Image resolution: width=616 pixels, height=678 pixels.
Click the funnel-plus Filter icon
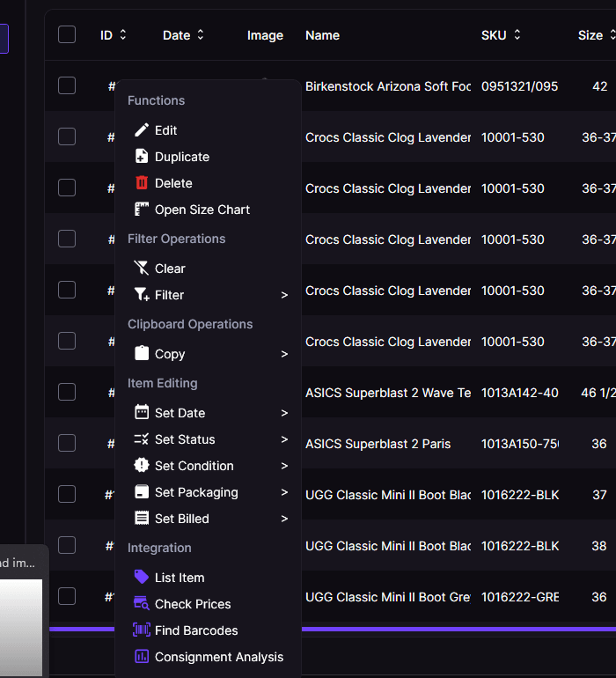tap(142, 294)
